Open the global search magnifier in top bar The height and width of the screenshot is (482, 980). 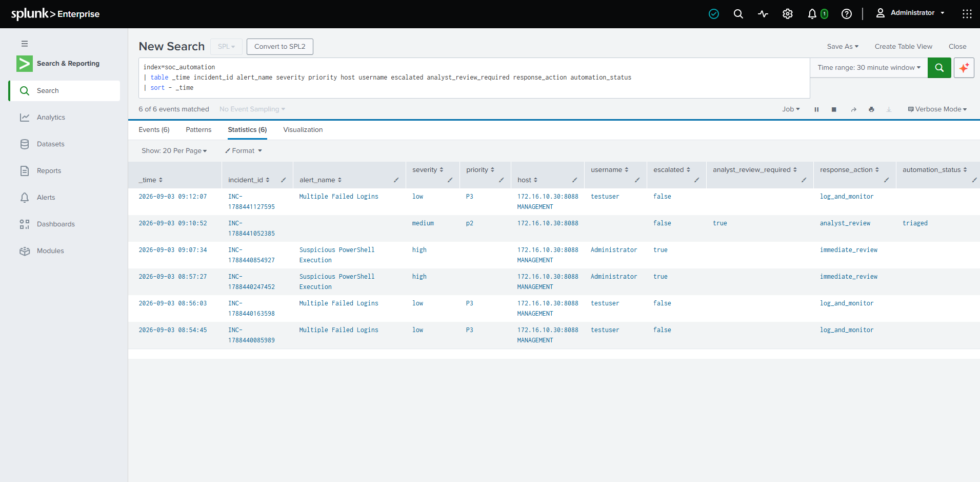[738, 14]
